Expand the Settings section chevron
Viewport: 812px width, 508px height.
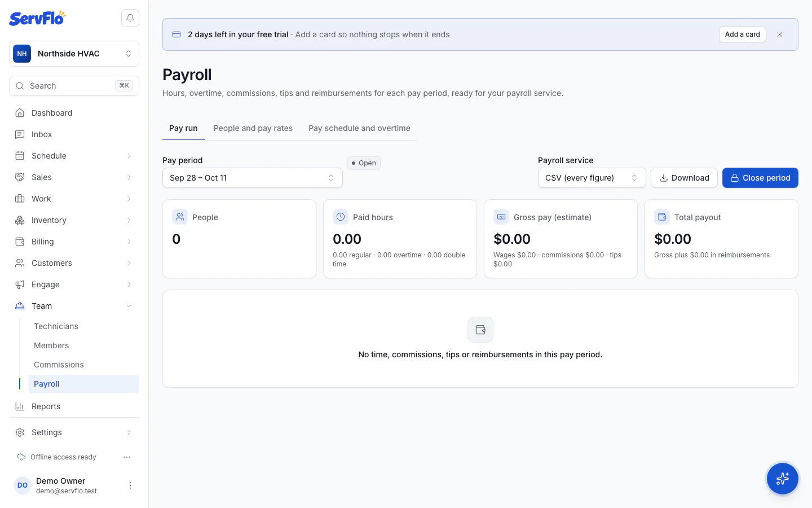(129, 432)
